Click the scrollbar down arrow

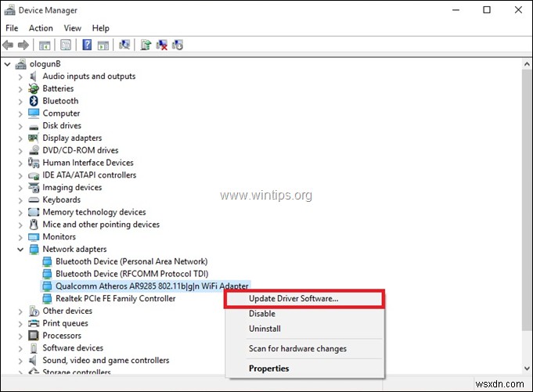[527, 369]
